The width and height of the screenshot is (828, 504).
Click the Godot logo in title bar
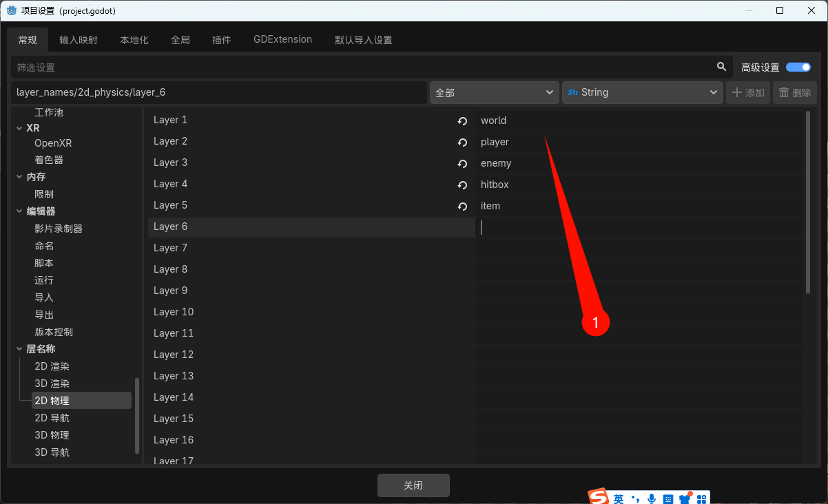click(x=12, y=10)
